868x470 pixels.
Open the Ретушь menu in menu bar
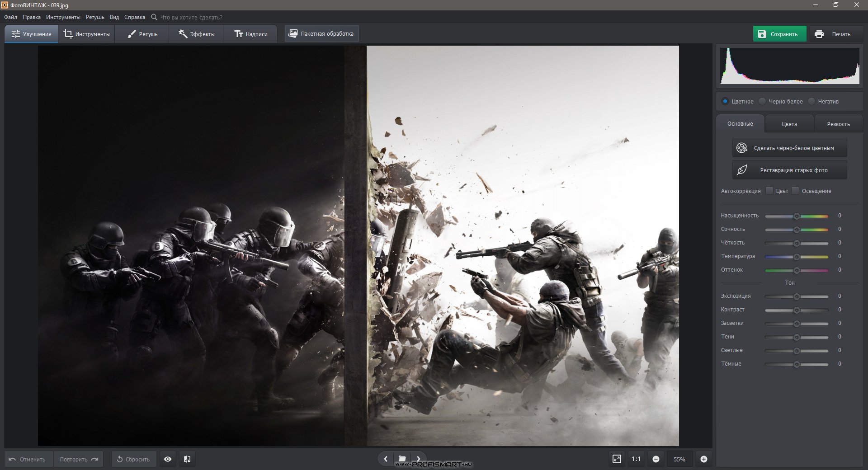pyautogui.click(x=95, y=17)
